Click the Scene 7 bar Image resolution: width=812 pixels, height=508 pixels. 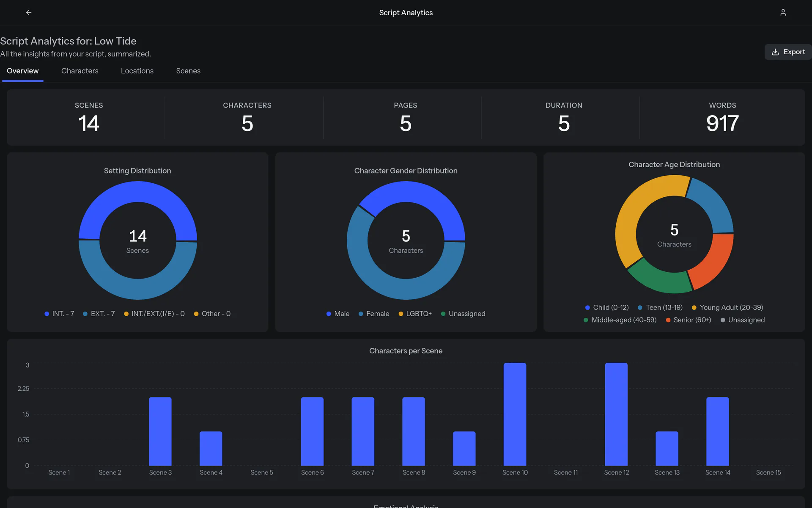click(x=363, y=431)
